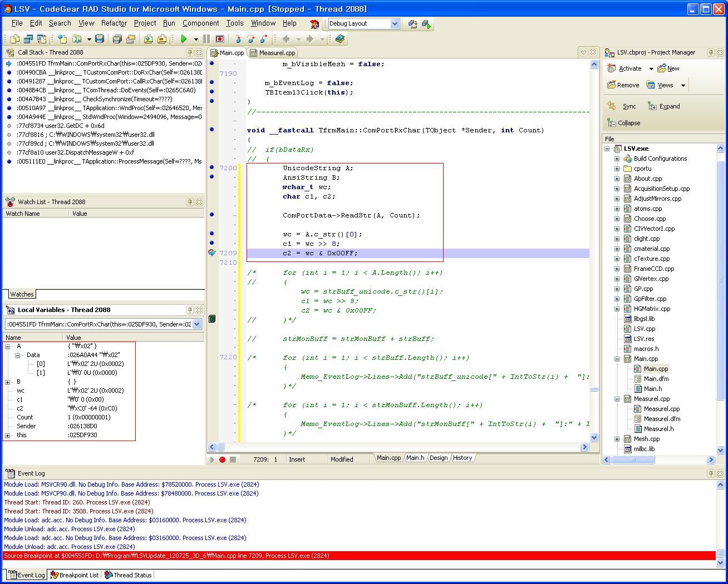Screen dimensions: 728x584
Task: Click the green Run button in toolbar
Action: coord(184,39)
